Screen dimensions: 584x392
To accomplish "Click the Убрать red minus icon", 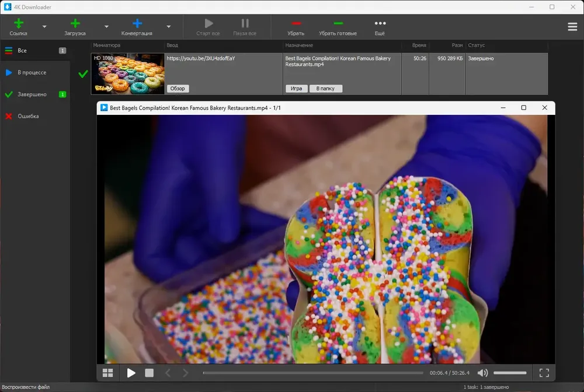I will 296,23.
